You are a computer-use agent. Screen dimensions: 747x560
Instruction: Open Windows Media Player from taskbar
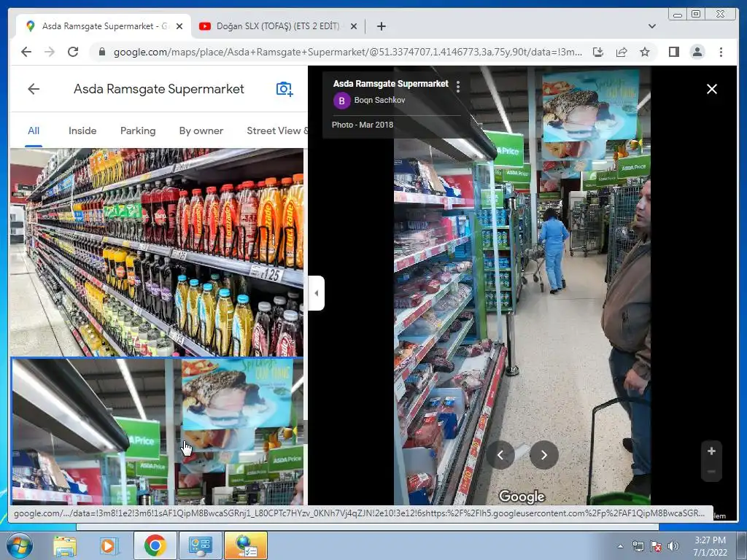[108, 545]
